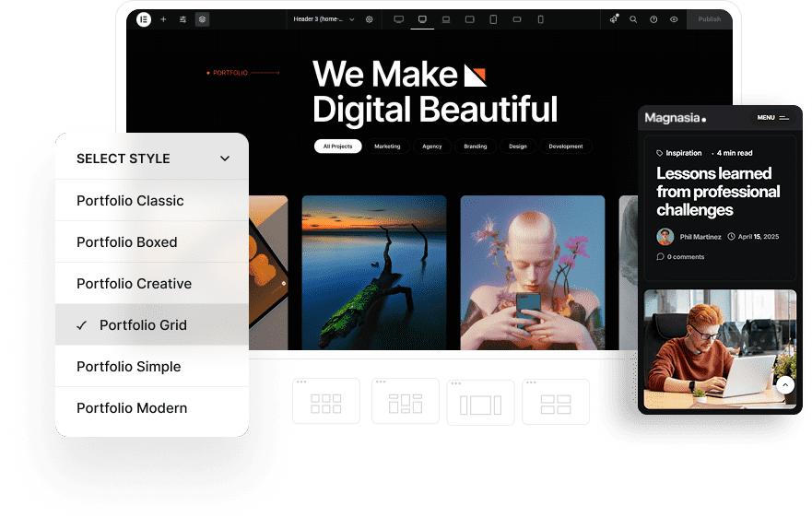Click the Publish button
The height and width of the screenshot is (529, 812).
pos(709,19)
